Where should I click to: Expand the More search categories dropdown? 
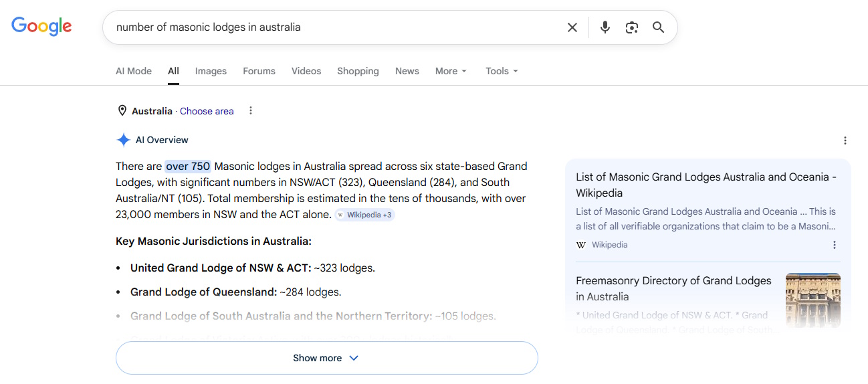(451, 71)
